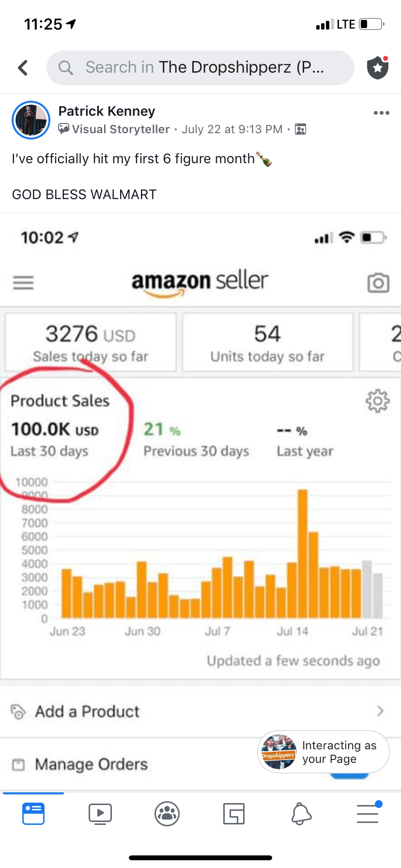Open chart settings gear icon
Viewport: 401px width, 868px height.
[x=377, y=401]
